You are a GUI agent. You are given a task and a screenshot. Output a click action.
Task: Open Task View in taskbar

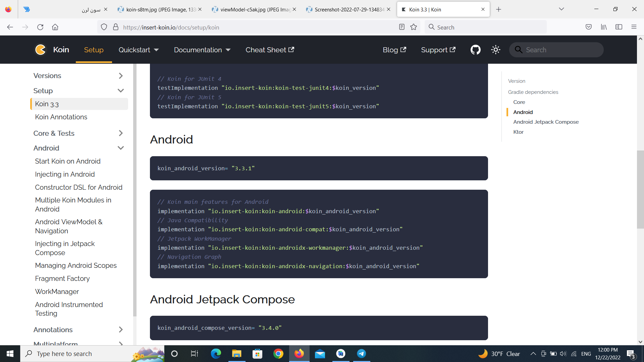tap(195, 354)
